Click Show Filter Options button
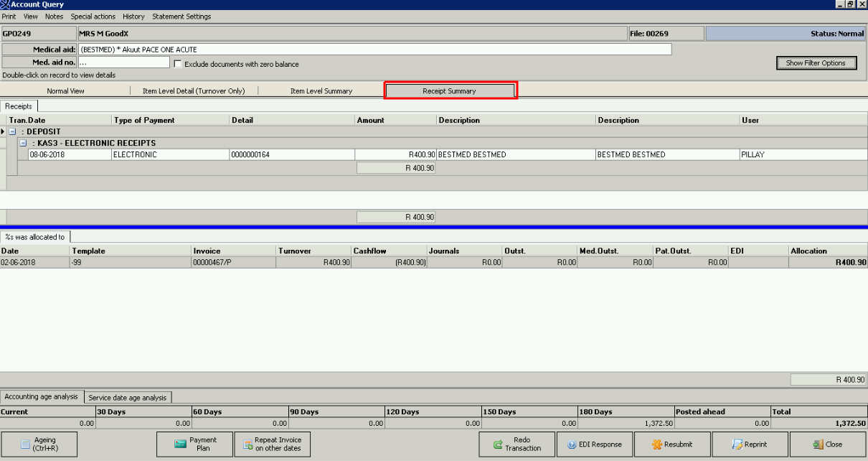Image resolution: width=868 pixels, height=461 pixels. (816, 63)
